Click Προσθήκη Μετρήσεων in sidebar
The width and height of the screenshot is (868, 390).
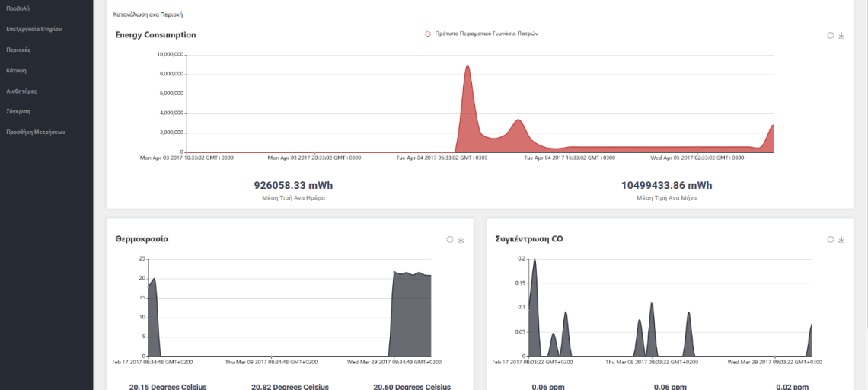pos(36,132)
